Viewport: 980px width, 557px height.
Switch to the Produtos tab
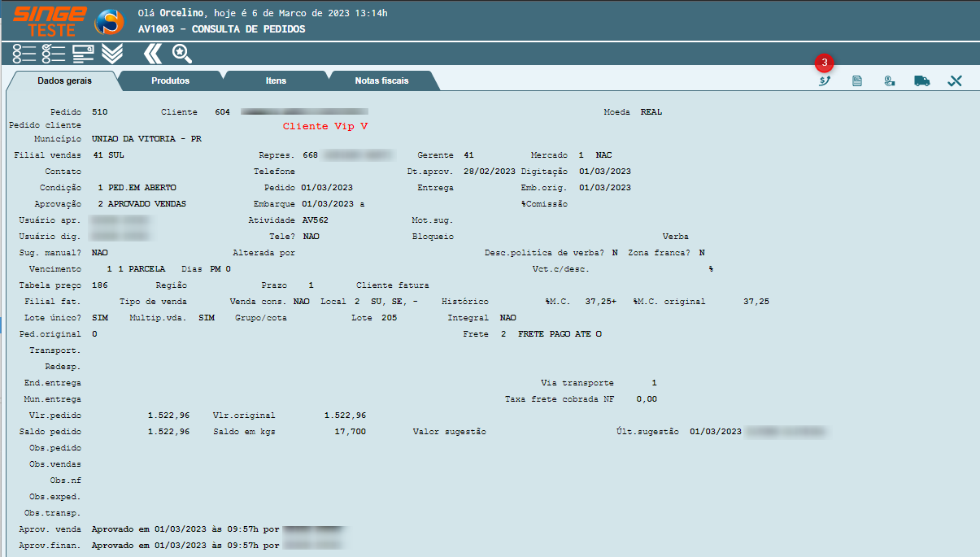[x=170, y=81]
